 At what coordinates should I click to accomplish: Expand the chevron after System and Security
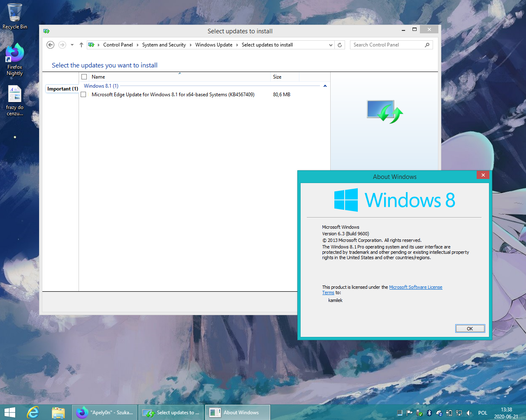click(x=190, y=45)
